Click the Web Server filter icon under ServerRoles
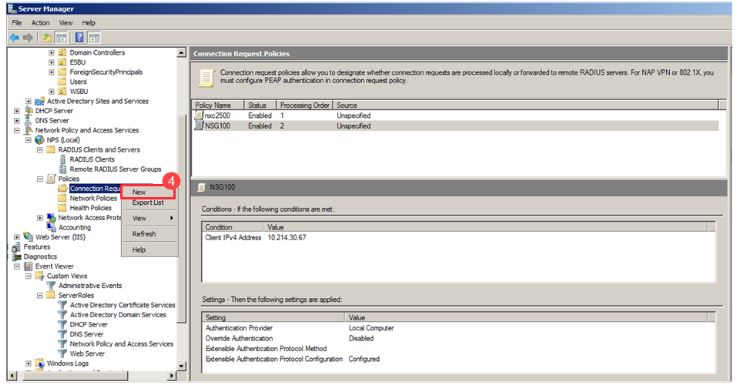This screenshot has height=392, width=741. coord(62,354)
